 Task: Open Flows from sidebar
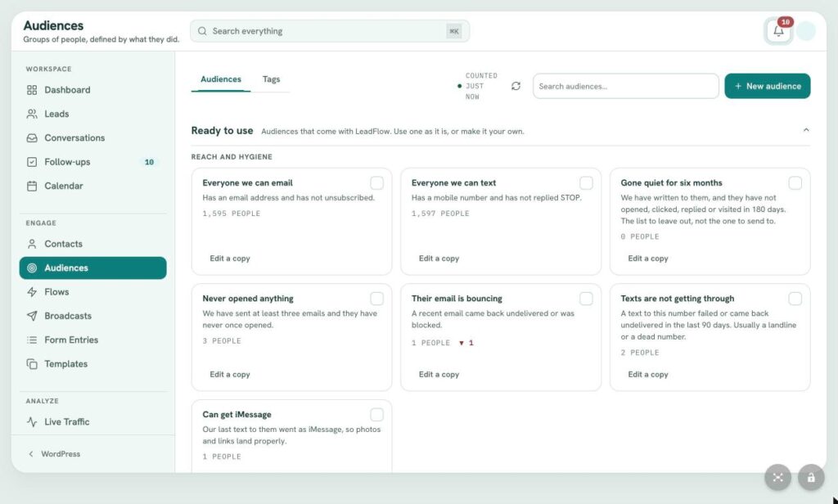[92, 292]
